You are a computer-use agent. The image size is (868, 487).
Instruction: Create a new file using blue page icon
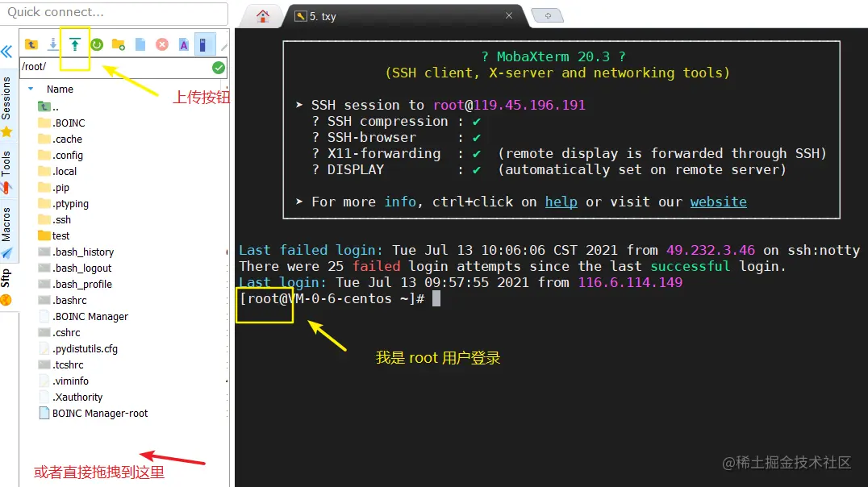[x=140, y=44]
